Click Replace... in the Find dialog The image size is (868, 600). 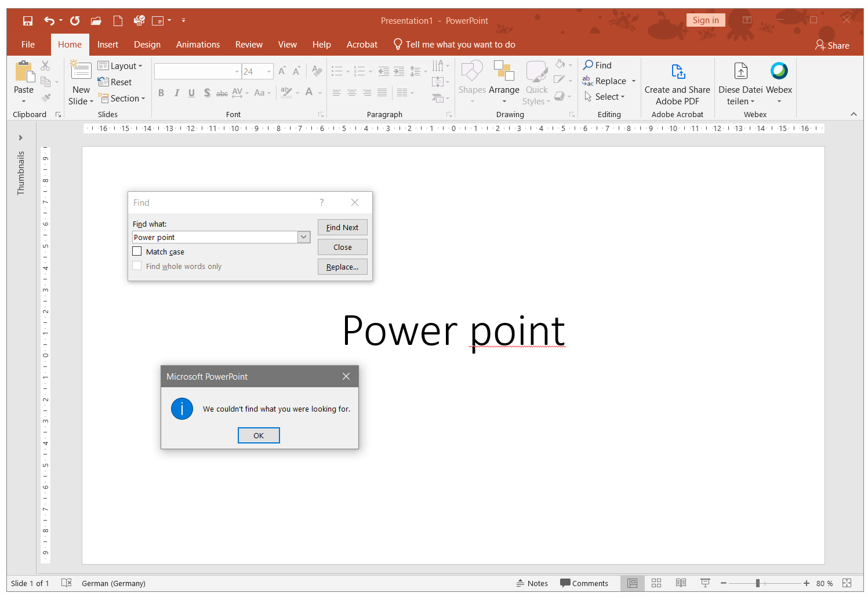(343, 267)
